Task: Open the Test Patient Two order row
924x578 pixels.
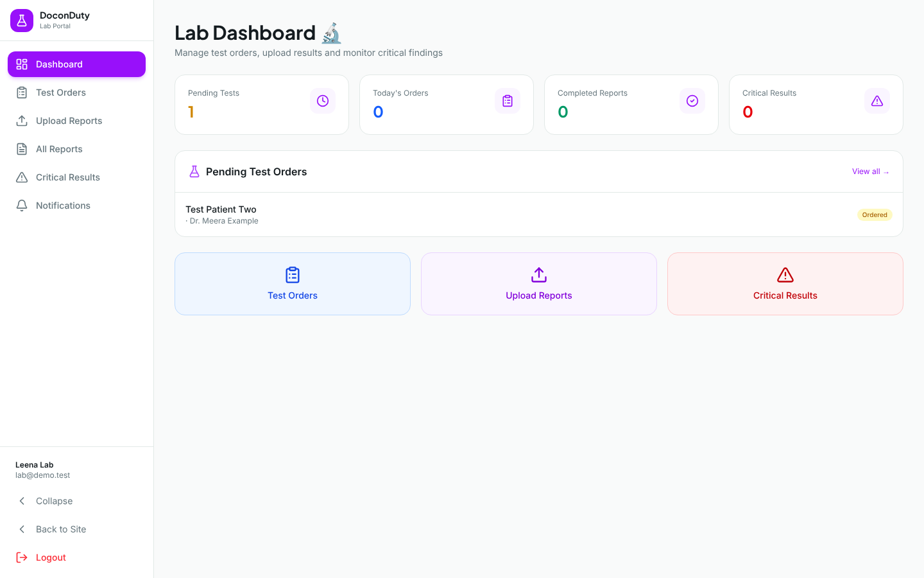Action: [539, 215]
